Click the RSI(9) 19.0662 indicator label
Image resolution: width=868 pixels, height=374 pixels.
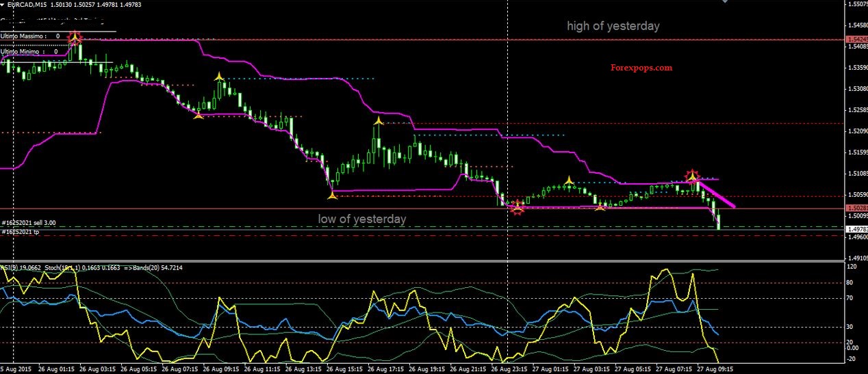coord(20,267)
